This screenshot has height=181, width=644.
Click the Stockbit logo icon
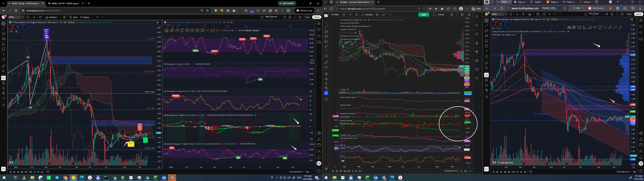click(x=326, y=16)
